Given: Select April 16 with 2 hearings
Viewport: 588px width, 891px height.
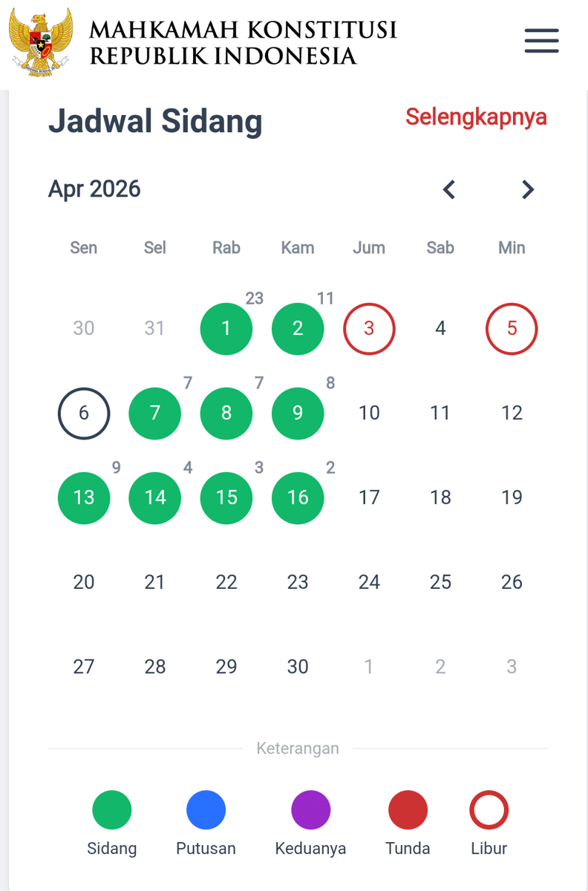Looking at the screenshot, I should (x=298, y=498).
